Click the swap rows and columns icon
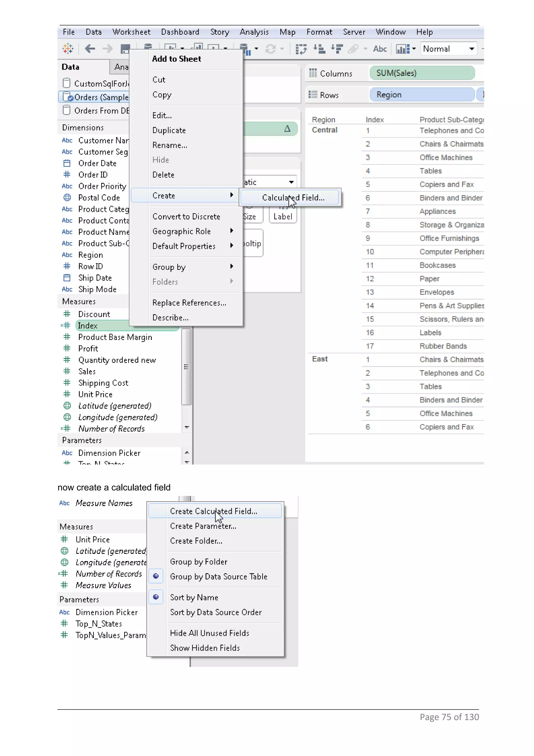534x756 pixels. (301, 49)
